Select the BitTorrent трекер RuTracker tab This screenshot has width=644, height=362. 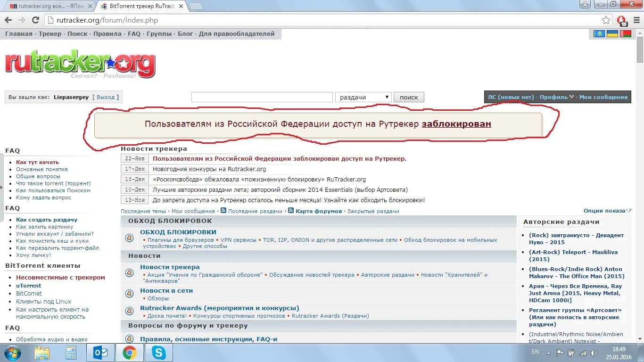tap(141, 6)
